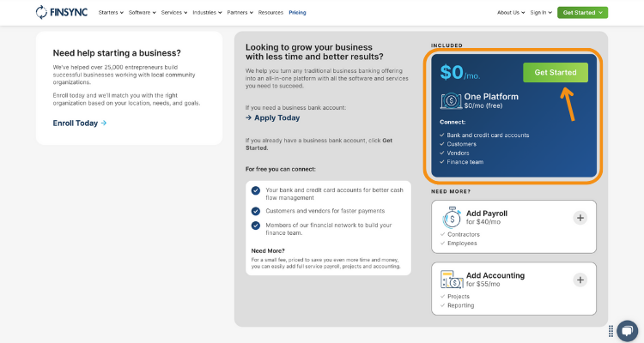Open the Resources nav item
This screenshot has width=644, height=343.
[x=270, y=13]
